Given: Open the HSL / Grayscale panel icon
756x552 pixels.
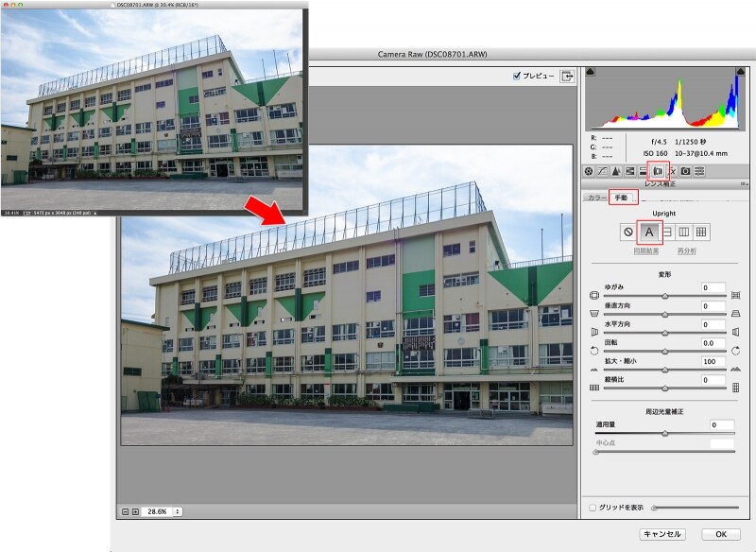Looking at the screenshot, I should 629,171.
